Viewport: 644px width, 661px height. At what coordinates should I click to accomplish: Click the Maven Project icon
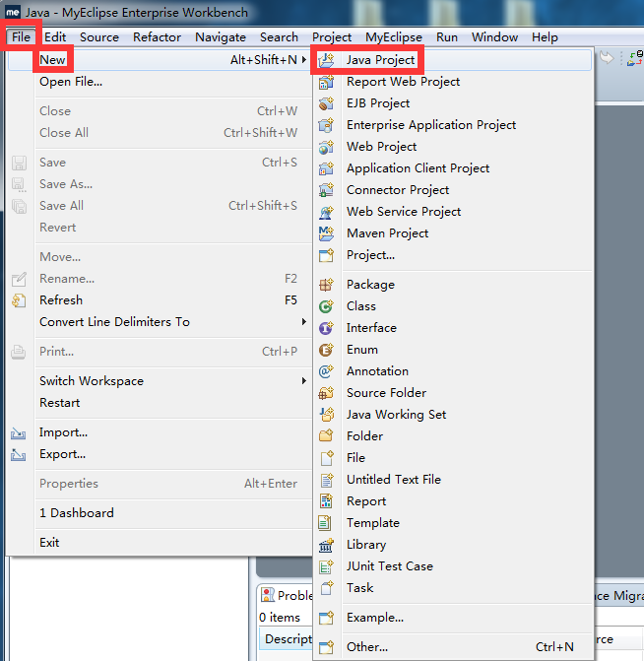(x=326, y=233)
